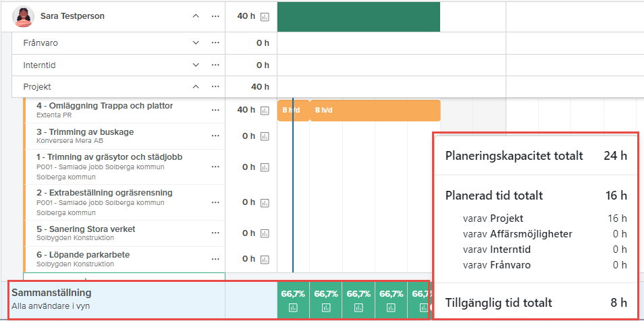Viewport: 644px width, 321px height.
Task: Collapse the Sara Testperson row
Action: tap(196, 16)
